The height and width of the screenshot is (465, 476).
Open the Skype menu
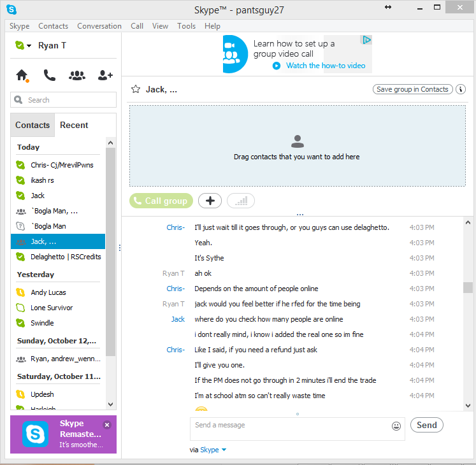(x=19, y=26)
